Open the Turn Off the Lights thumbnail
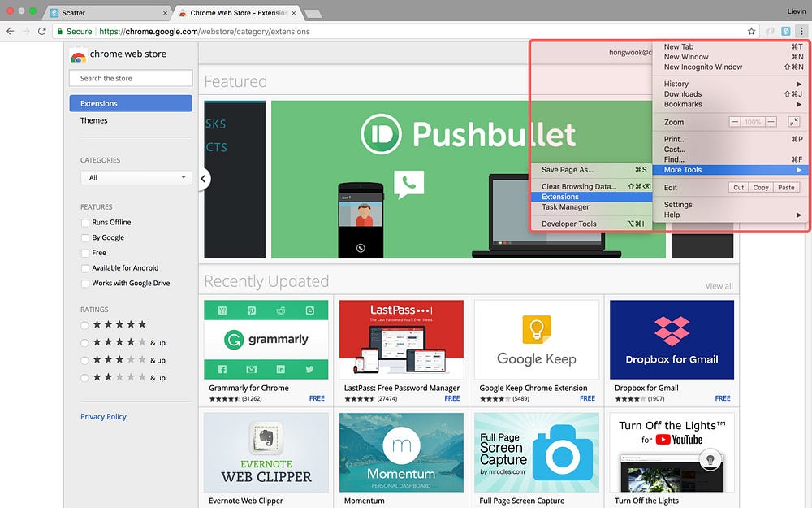The height and width of the screenshot is (508, 812). (672, 453)
